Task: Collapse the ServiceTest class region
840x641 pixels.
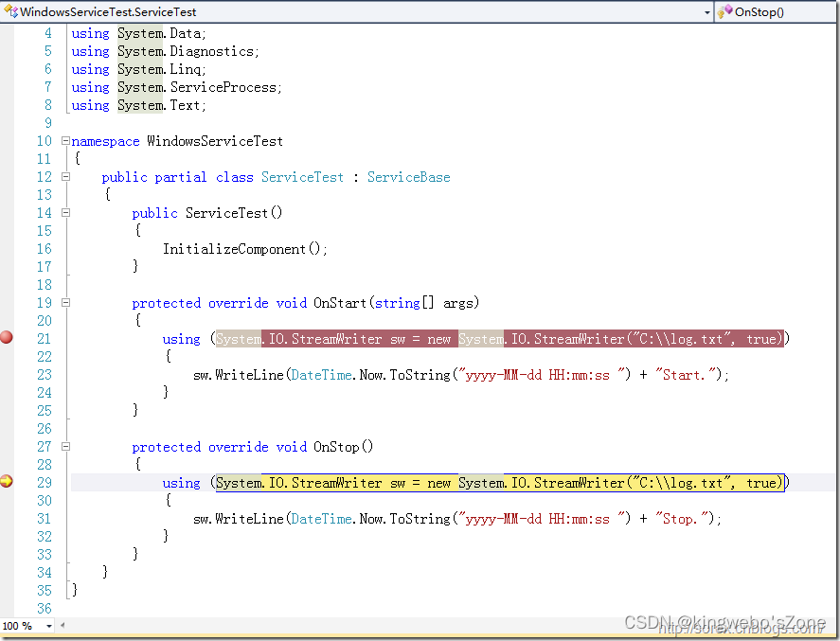Action: (x=63, y=176)
